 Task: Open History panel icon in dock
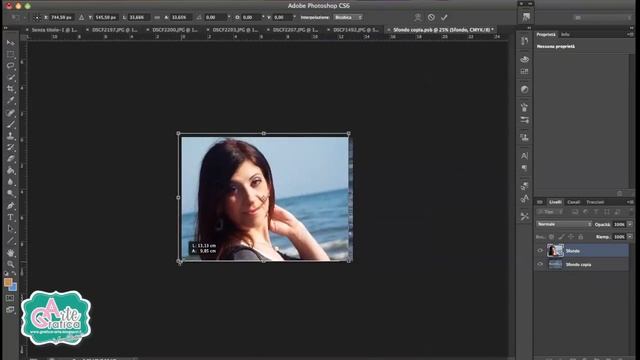[524, 41]
